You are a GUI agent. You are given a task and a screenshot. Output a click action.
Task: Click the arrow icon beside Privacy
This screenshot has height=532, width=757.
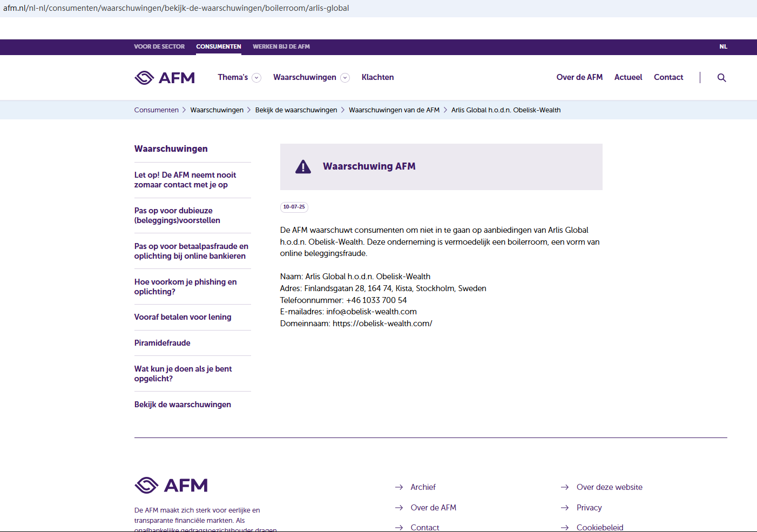[x=565, y=508]
